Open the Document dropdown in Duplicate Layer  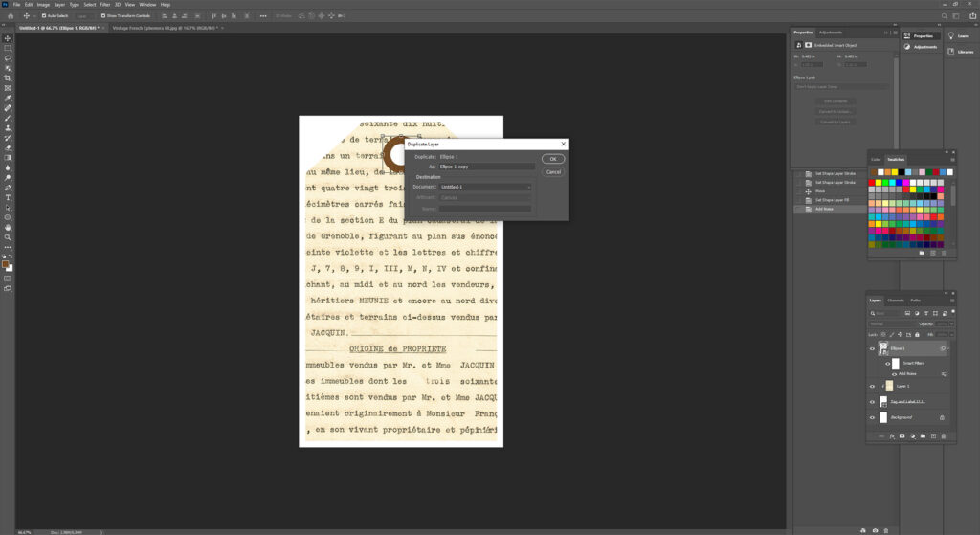tap(485, 187)
